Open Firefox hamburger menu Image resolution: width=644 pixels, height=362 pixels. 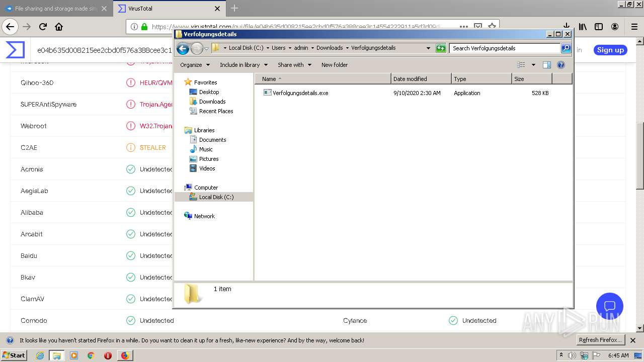tap(634, 27)
